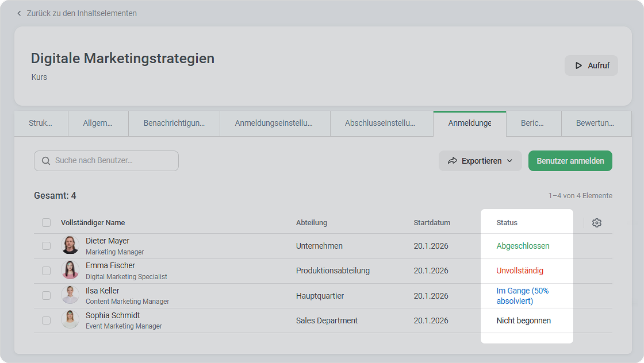This screenshot has height=363, width=644.
Task: Sort by Abteilung column header
Action: click(312, 223)
